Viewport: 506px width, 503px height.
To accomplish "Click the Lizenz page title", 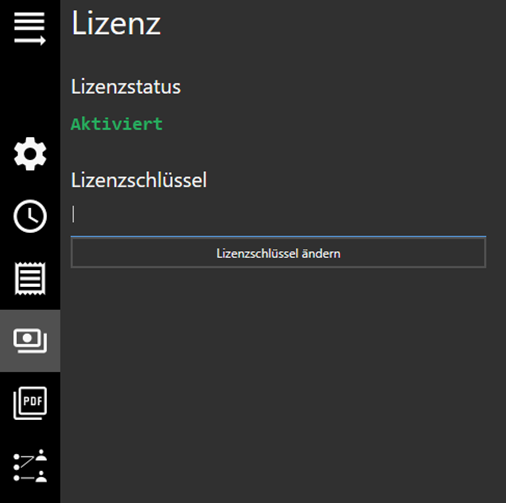I will (x=116, y=23).
